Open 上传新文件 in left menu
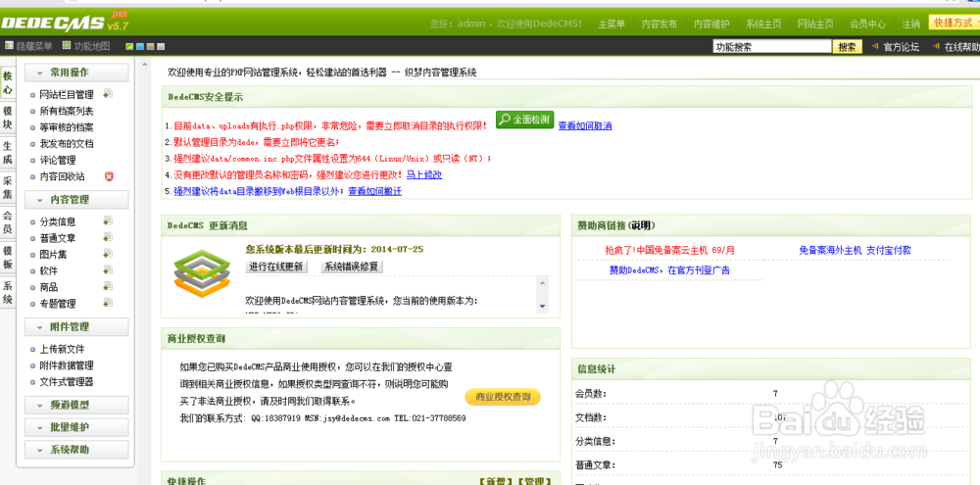The height and width of the screenshot is (485, 980). tap(62, 350)
